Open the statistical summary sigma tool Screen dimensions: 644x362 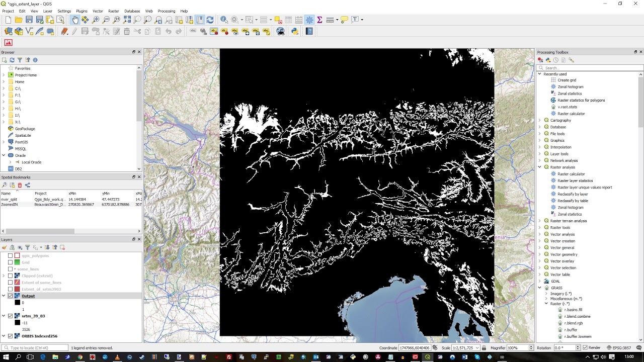[x=319, y=20]
